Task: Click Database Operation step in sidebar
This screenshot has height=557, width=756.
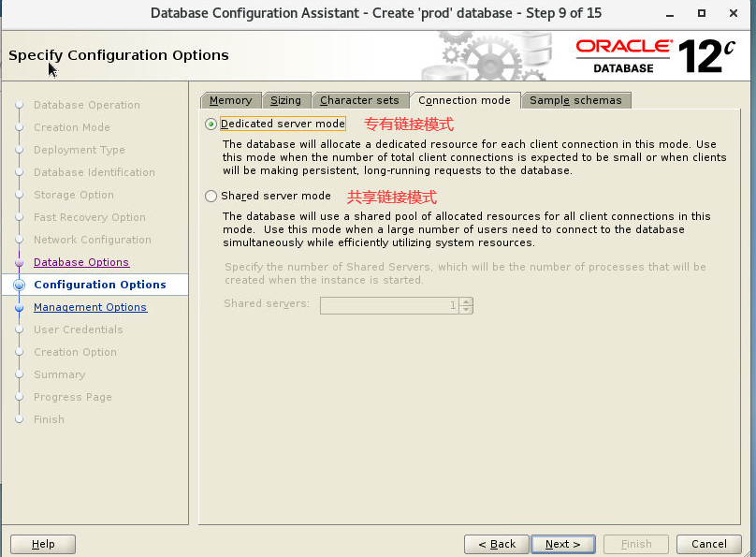Action: 87,105
